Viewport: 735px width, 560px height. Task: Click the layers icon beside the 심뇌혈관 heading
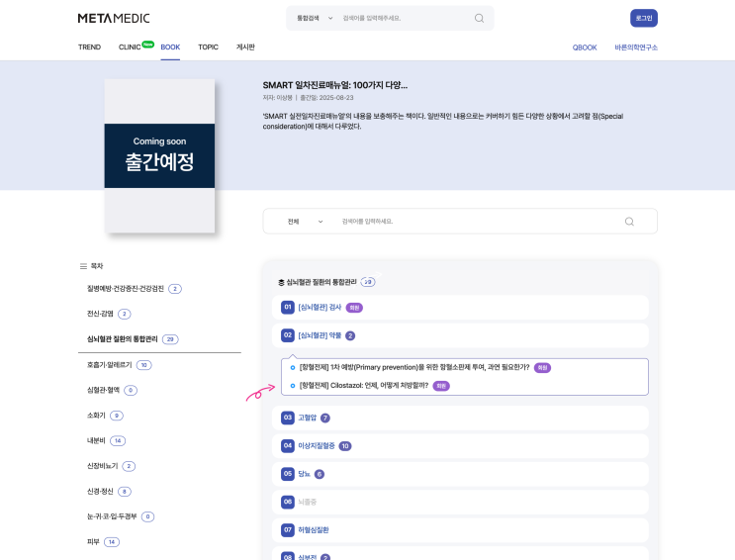coord(281,282)
